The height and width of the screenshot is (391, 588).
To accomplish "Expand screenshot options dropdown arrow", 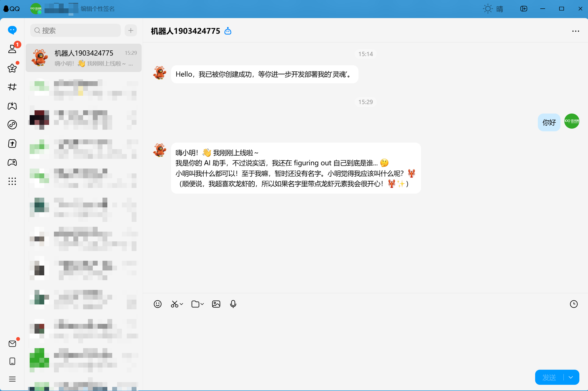I will 182,304.
